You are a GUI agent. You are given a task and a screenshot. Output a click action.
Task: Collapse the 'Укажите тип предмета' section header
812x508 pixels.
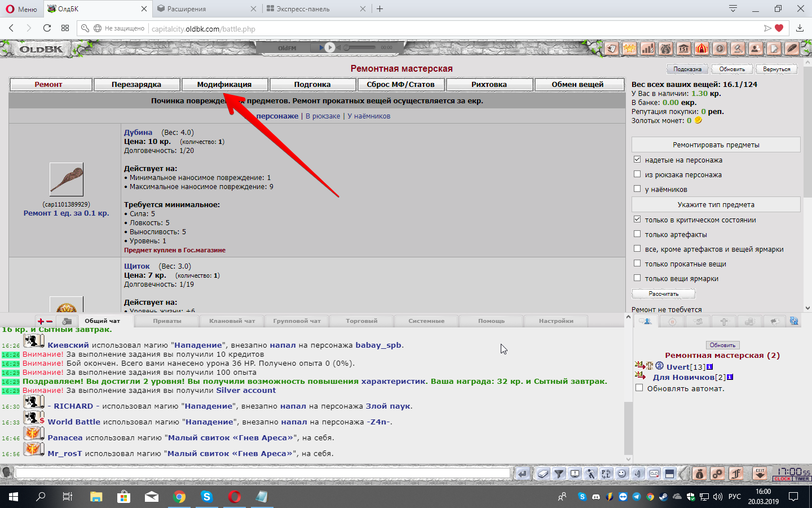pos(716,205)
